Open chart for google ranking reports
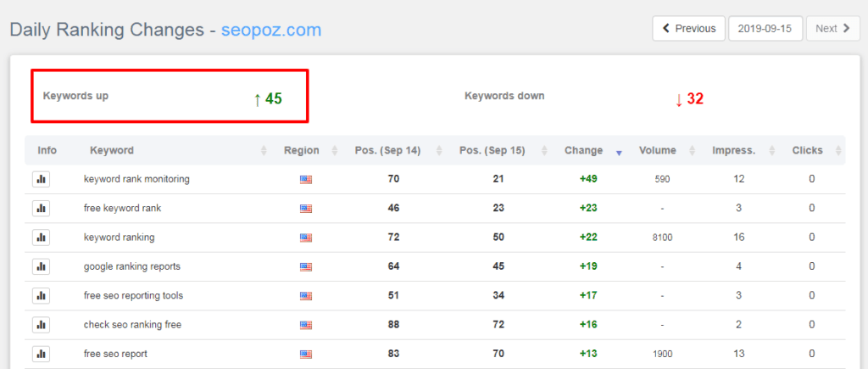Viewport: 868px width, 369px height. [x=41, y=266]
